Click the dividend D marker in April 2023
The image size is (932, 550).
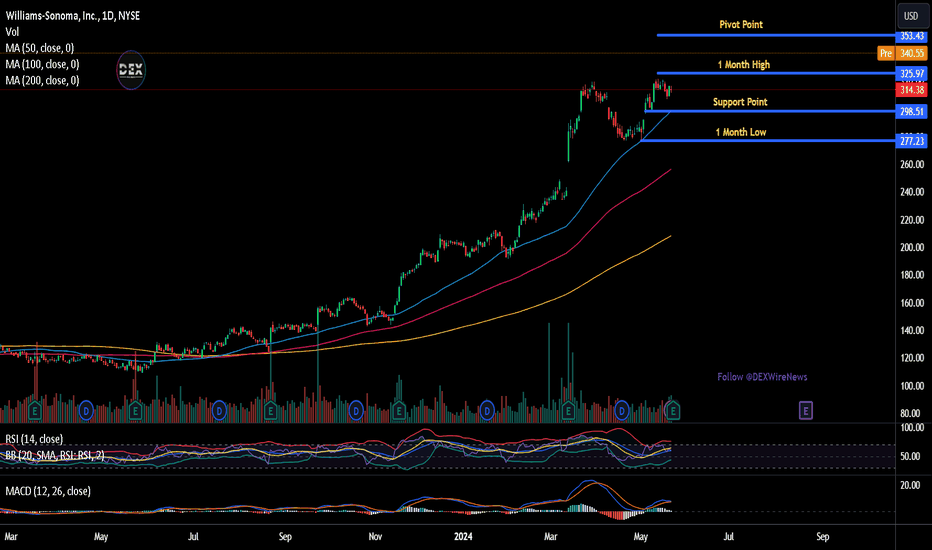pyautogui.click(x=86, y=410)
